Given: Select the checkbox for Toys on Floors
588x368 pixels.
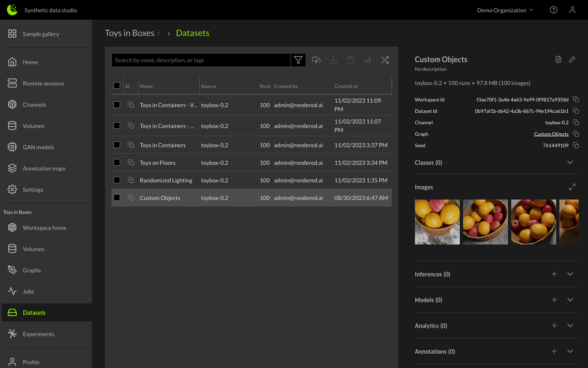Looking at the screenshot, I should click(x=117, y=162).
